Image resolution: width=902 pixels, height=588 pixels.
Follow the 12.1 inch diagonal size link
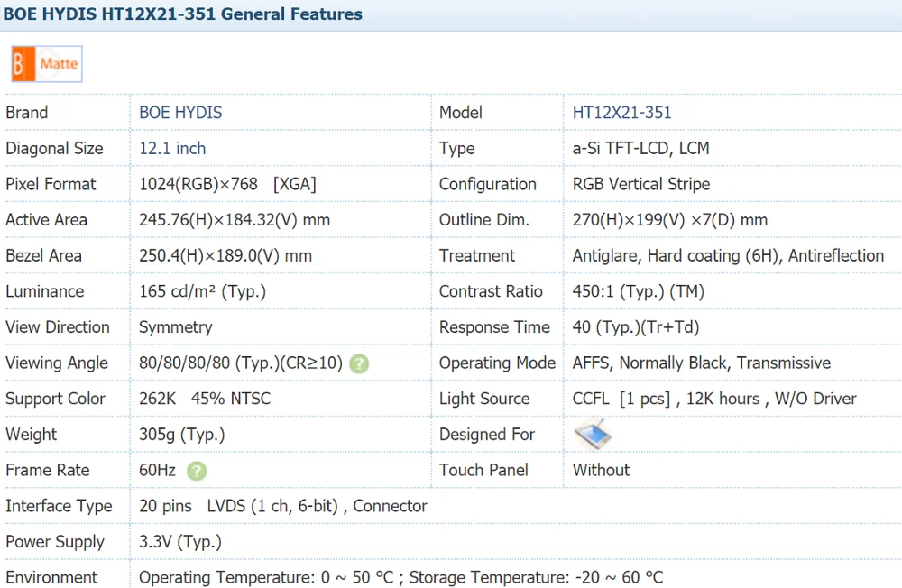point(172,149)
